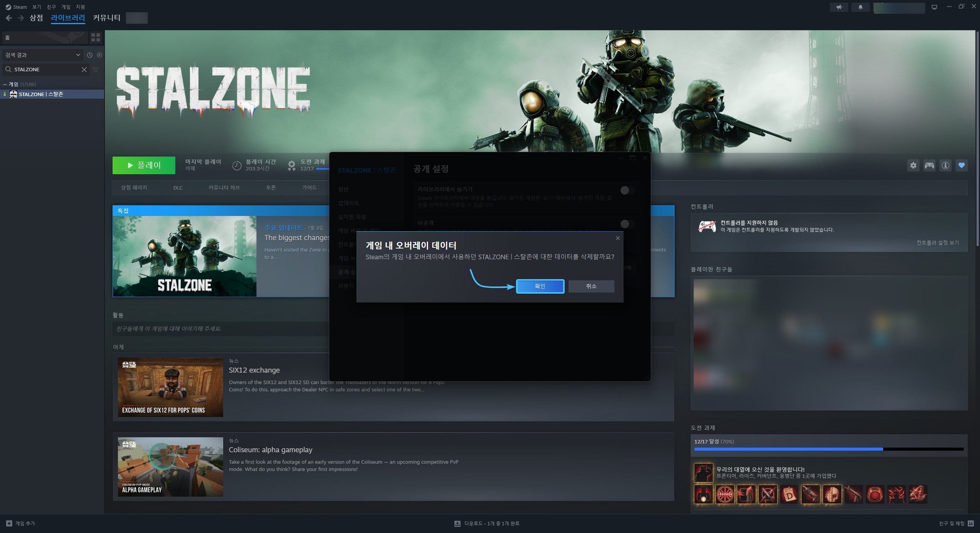
Task: Click the main page vertical scrollbar
Action: click(977, 139)
